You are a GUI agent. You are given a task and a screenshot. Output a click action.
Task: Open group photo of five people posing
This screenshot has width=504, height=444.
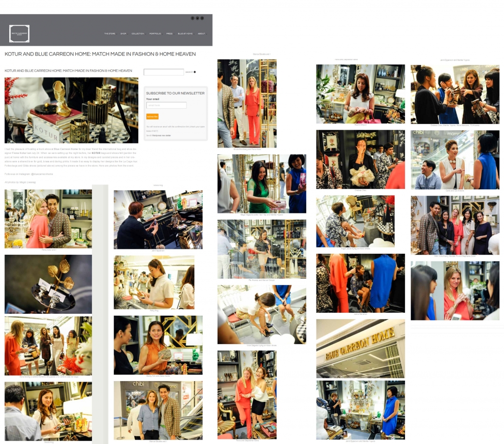[x=455, y=225]
